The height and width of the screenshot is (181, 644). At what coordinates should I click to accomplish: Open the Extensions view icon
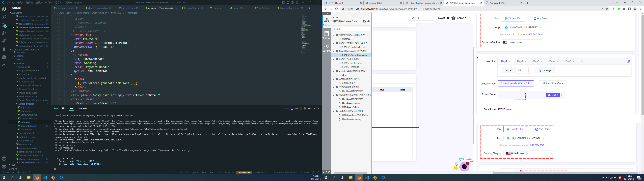pyautogui.click(x=4, y=41)
